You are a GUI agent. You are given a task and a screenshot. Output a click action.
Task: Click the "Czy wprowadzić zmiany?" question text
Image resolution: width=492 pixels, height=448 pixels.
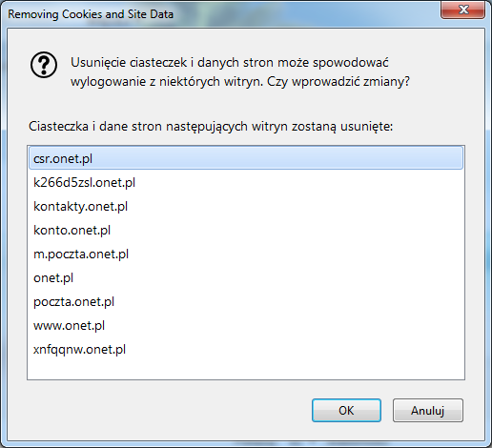(x=338, y=82)
